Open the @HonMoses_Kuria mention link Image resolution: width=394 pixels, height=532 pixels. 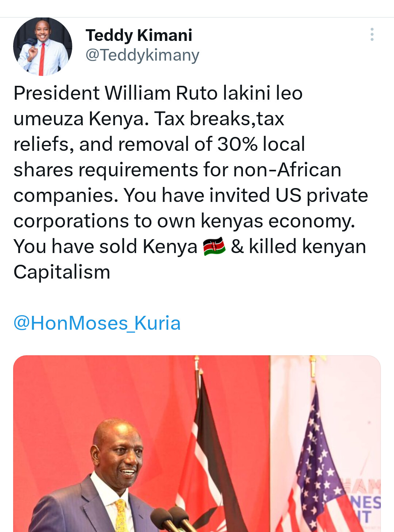pyautogui.click(x=97, y=323)
